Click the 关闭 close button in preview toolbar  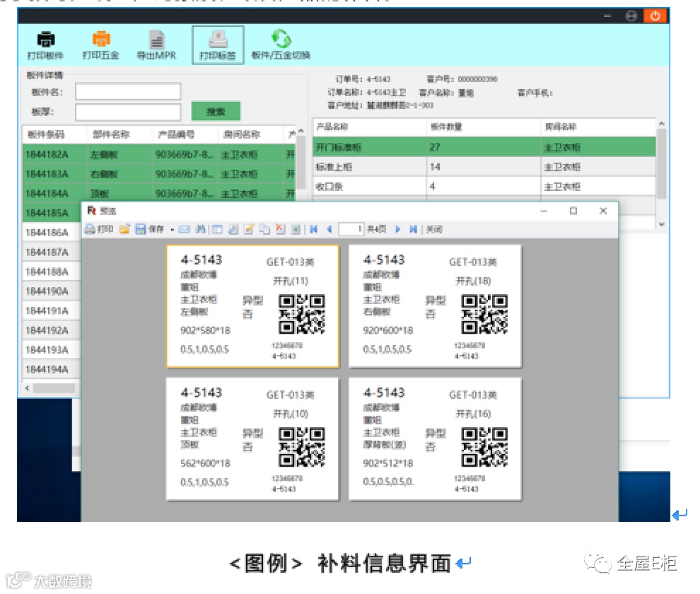pyautogui.click(x=434, y=230)
